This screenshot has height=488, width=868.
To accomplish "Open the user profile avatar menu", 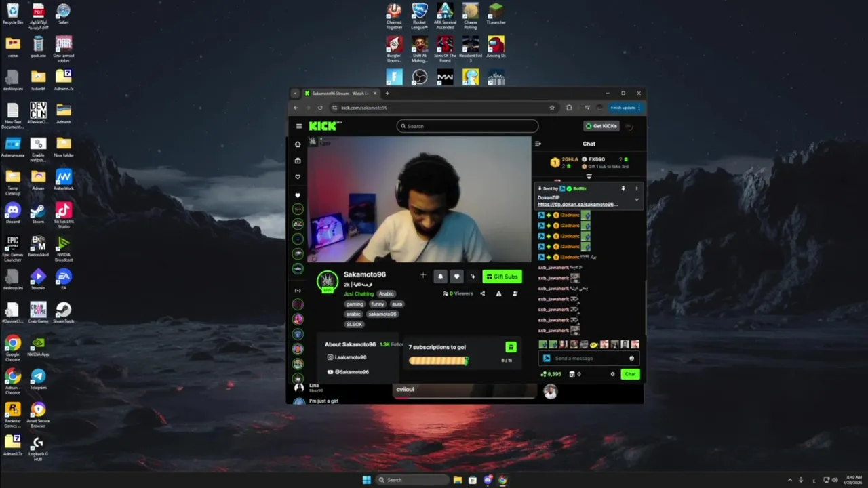I will tap(629, 126).
